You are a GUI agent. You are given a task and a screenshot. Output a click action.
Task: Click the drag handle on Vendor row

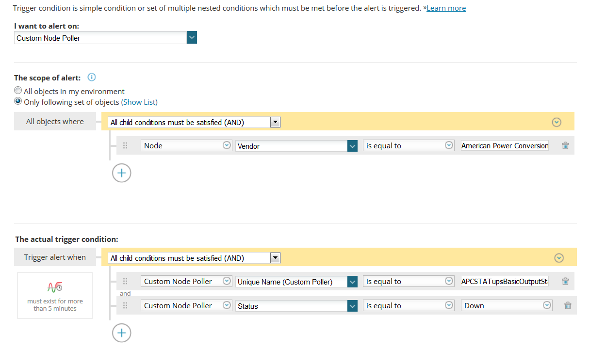click(x=125, y=145)
